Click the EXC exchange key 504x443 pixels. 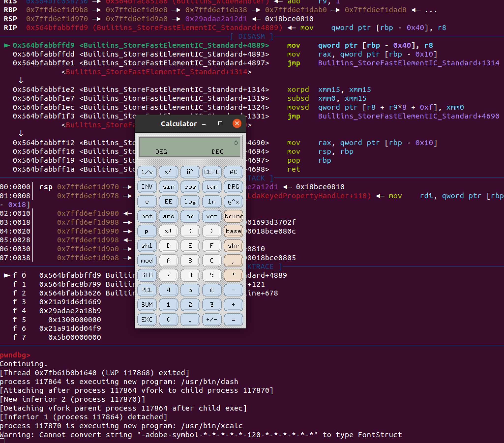coord(147,320)
